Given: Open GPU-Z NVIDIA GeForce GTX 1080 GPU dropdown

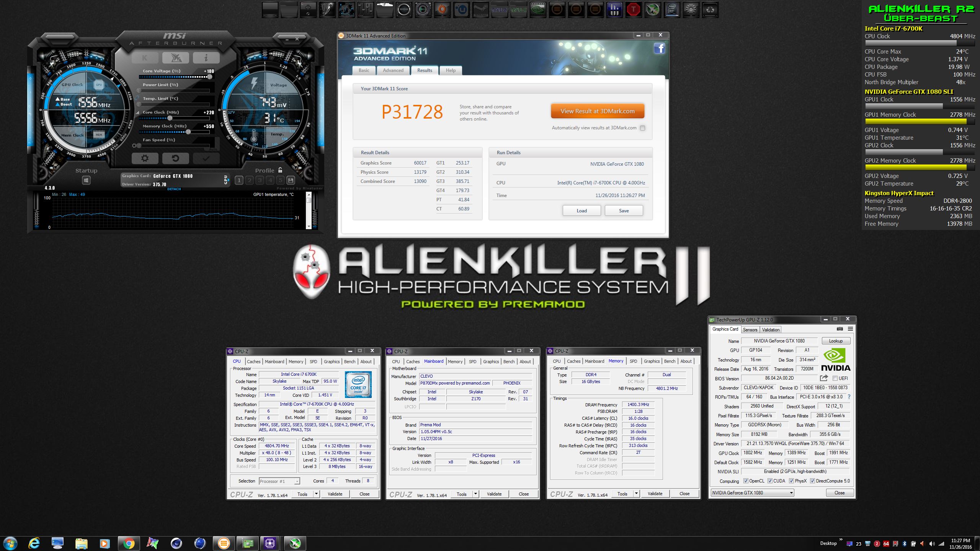Looking at the screenshot, I should tap(752, 493).
